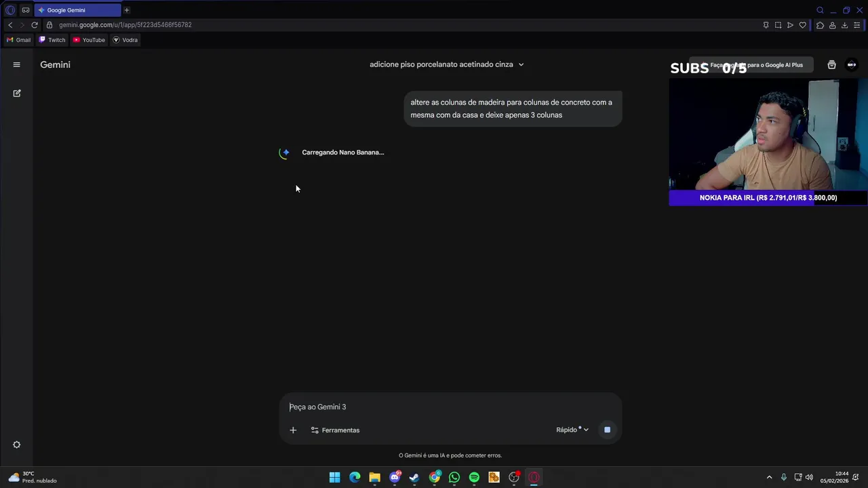Screen dimensions: 868x488
Task: Open the GX Corner gamepad icon
Action: [26, 10]
